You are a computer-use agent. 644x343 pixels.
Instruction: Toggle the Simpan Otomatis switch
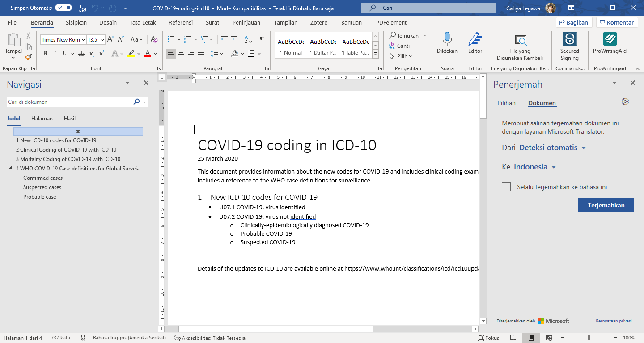[64, 8]
